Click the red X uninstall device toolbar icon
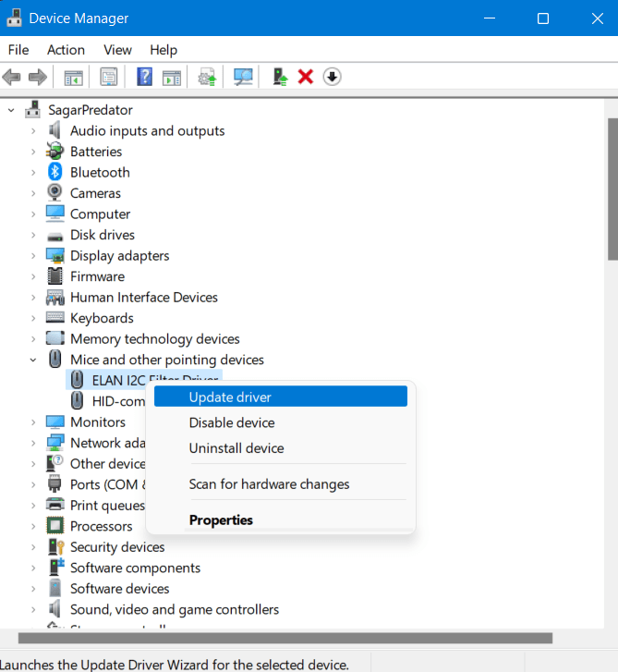Image resolution: width=618 pixels, height=672 pixels. (306, 77)
